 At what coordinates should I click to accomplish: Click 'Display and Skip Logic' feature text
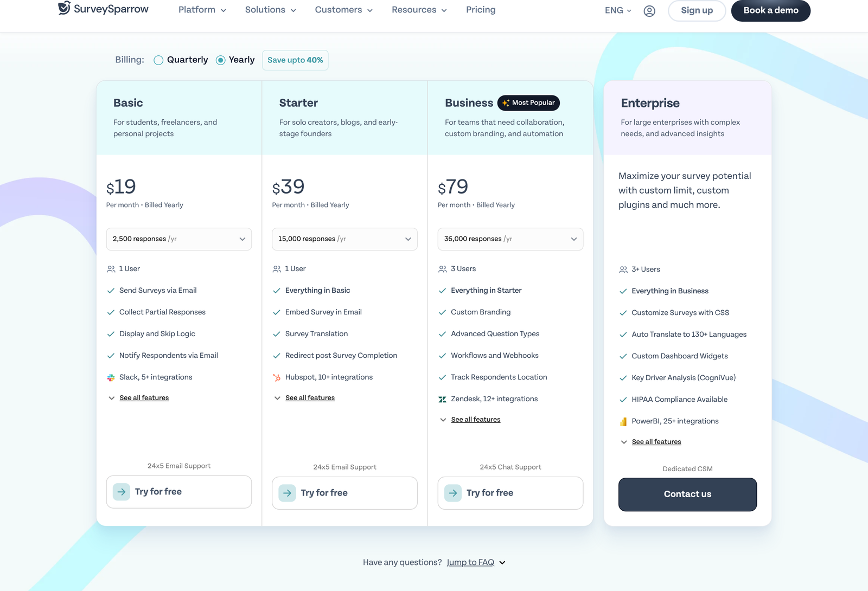click(x=157, y=334)
